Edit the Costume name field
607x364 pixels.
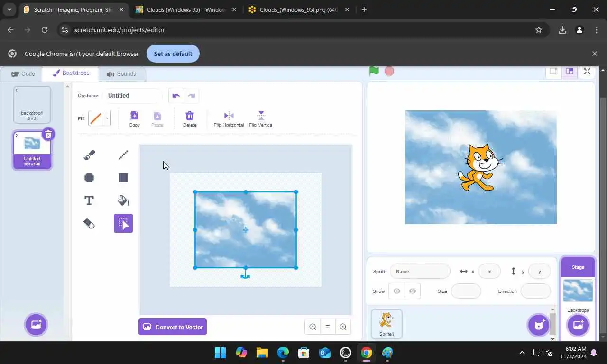(133, 96)
